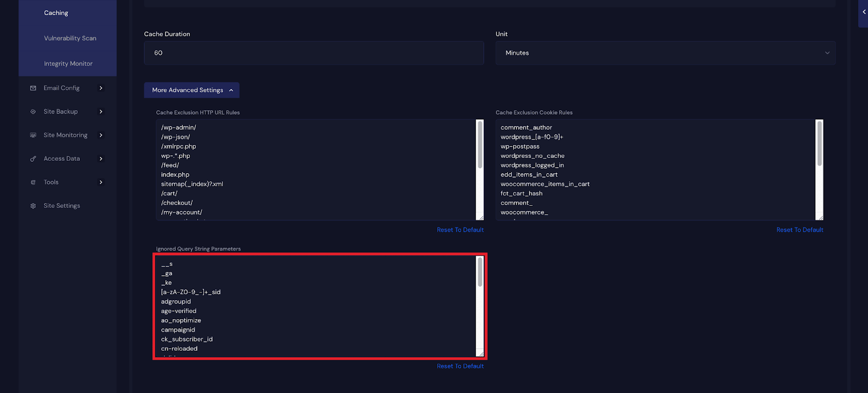Click the Cache Duration input field
The width and height of the screenshot is (868, 393).
coord(314,53)
